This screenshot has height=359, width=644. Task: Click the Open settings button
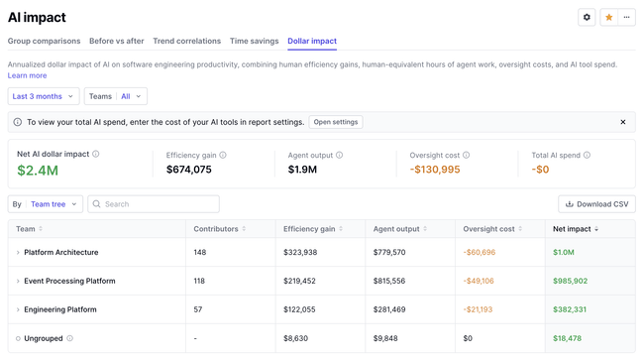pos(336,122)
